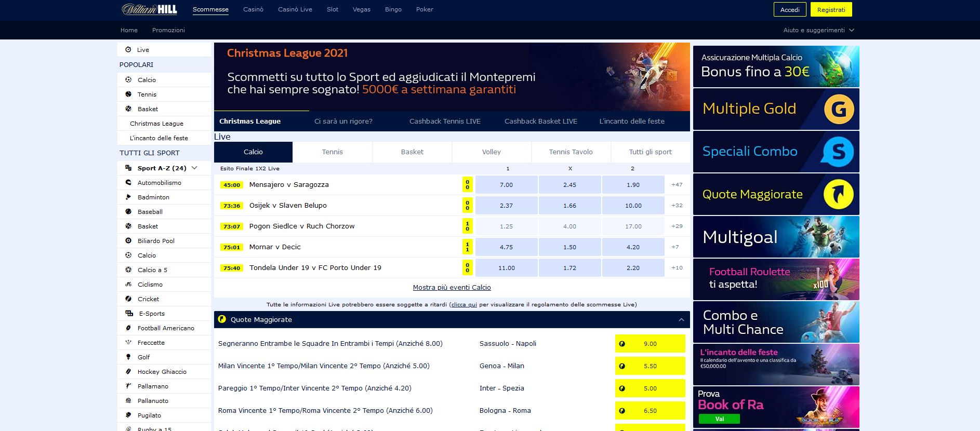Viewport: 980px width, 431px height.
Task: Open the Baseball sport icon
Action: pyautogui.click(x=128, y=211)
